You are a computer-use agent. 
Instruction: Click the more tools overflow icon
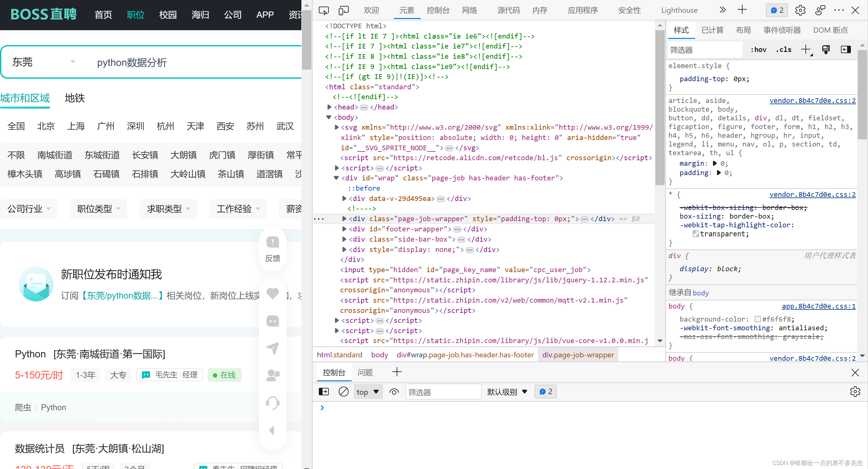click(725, 9)
